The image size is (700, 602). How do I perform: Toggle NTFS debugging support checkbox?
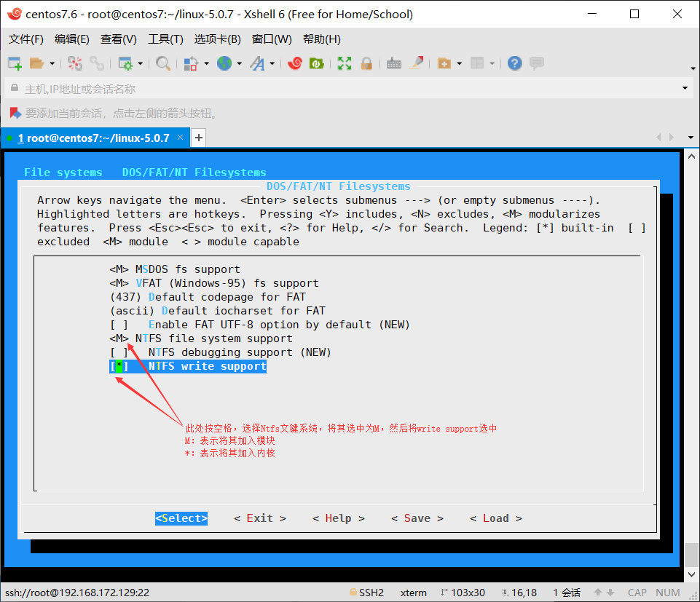[x=119, y=352]
